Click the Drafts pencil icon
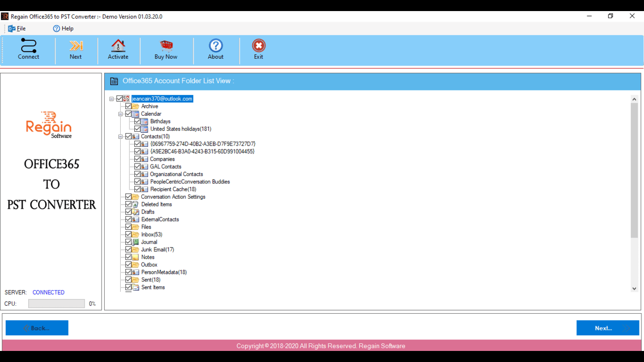 tap(135, 212)
